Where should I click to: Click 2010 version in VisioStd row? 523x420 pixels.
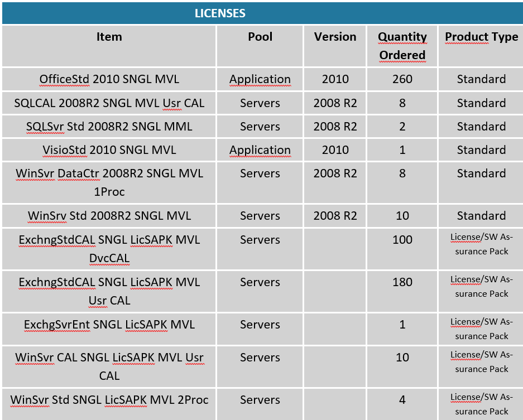tap(335, 149)
